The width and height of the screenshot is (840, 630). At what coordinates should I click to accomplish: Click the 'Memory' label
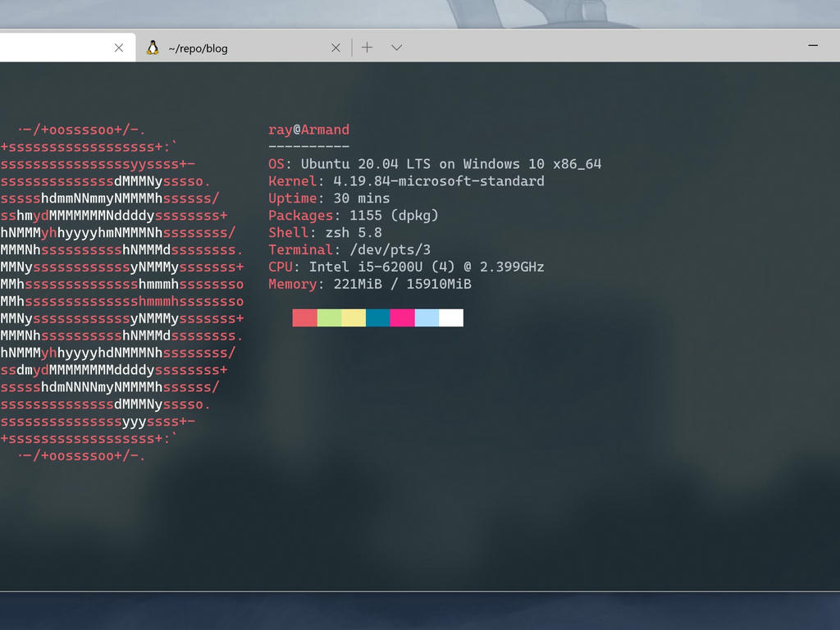coord(293,284)
